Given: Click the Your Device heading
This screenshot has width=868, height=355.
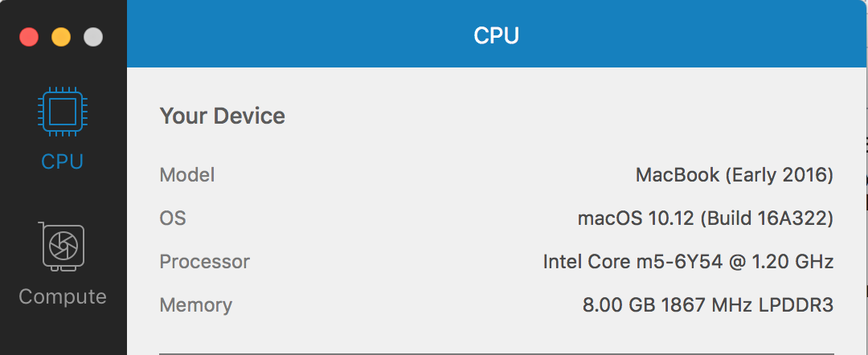Looking at the screenshot, I should click(x=222, y=116).
